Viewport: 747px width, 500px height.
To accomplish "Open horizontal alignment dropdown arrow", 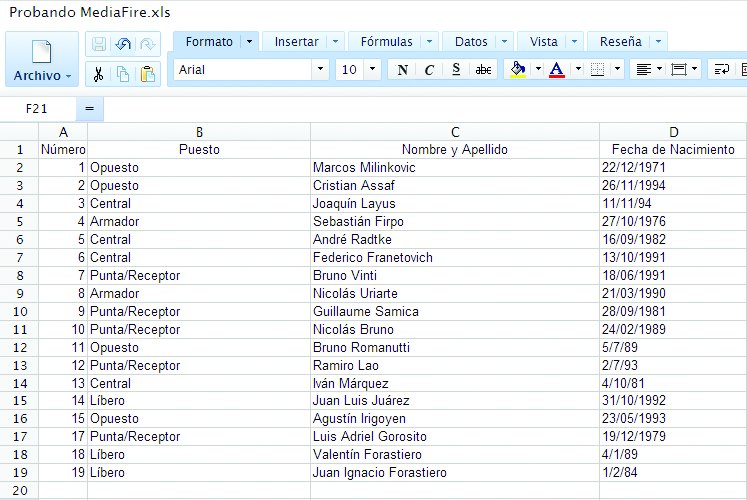I will tap(659, 69).
